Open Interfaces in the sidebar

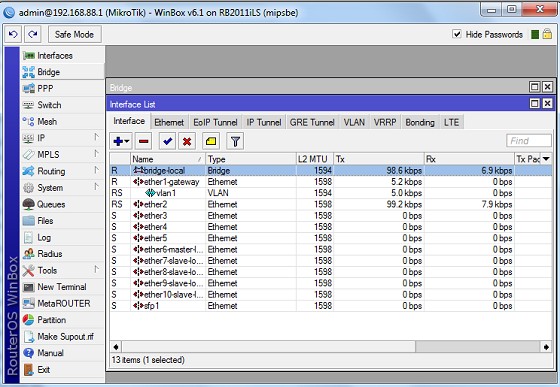(x=62, y=56)
